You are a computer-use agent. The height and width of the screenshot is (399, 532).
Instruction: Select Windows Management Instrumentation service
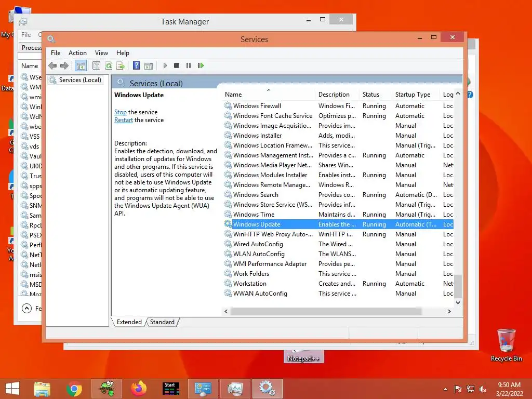(x=338, y=155)
